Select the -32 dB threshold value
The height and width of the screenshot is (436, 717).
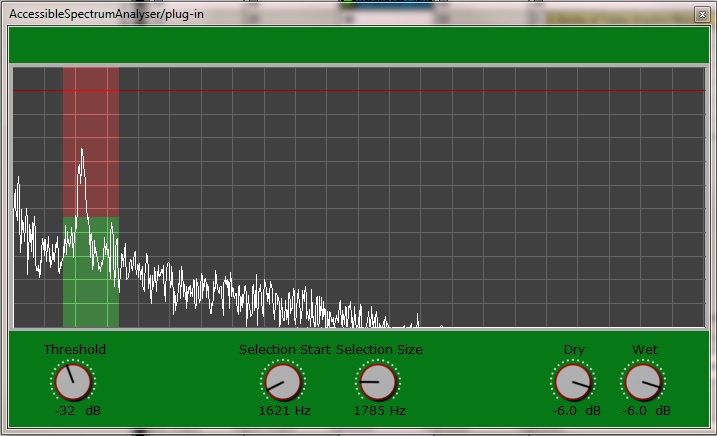[76, 410]
